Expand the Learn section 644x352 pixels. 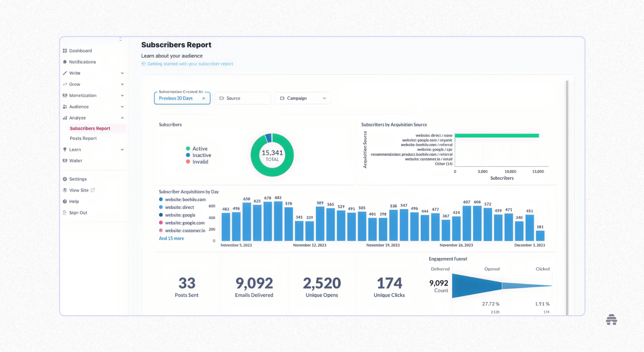(122, 149)
